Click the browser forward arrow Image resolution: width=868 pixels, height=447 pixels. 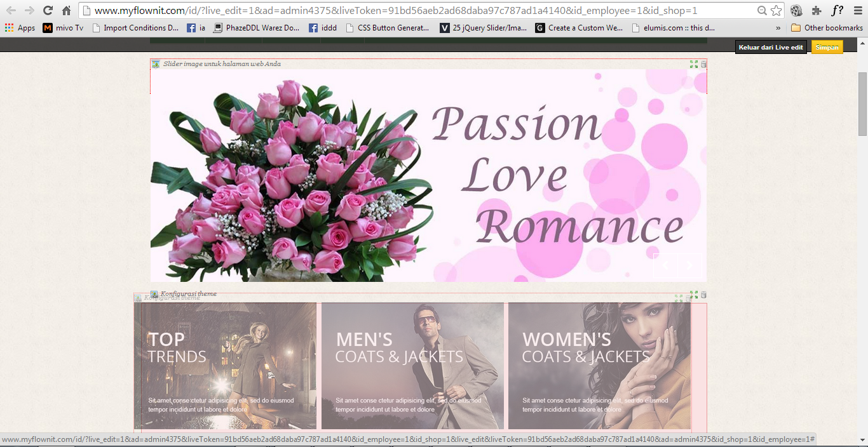(29, 10)
